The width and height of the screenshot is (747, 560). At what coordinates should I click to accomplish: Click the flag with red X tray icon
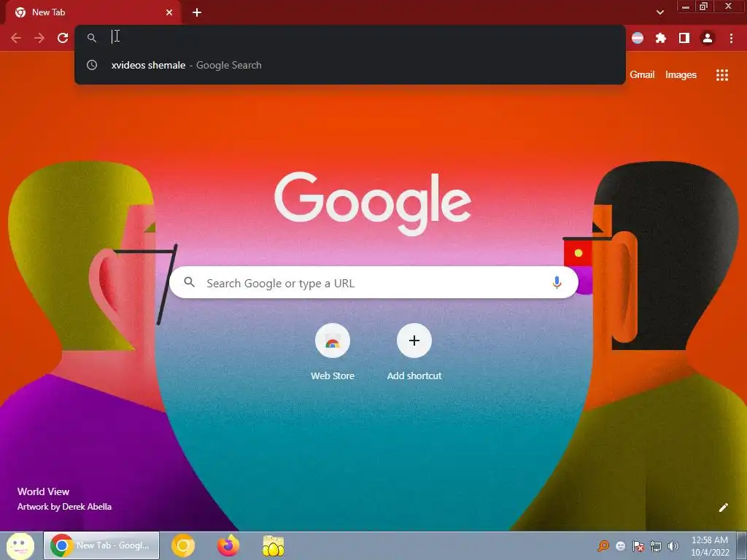coord(638,546)
